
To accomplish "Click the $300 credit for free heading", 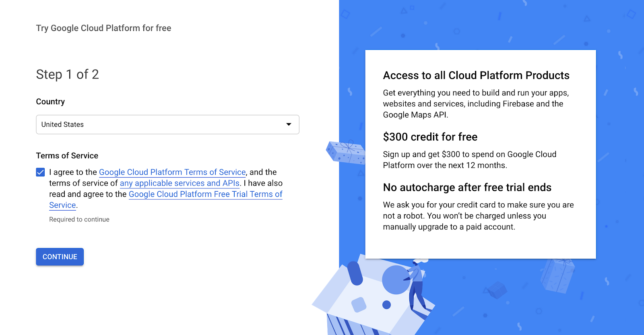I will [430, 137].
